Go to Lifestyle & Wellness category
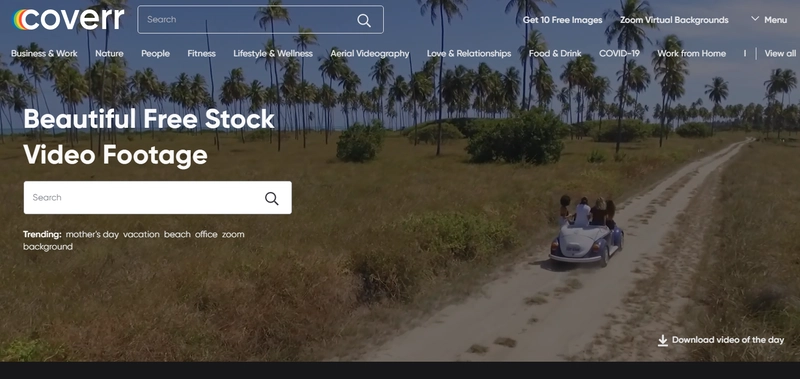This screenshot has height=379, width=800. click(x=273, y=54)
